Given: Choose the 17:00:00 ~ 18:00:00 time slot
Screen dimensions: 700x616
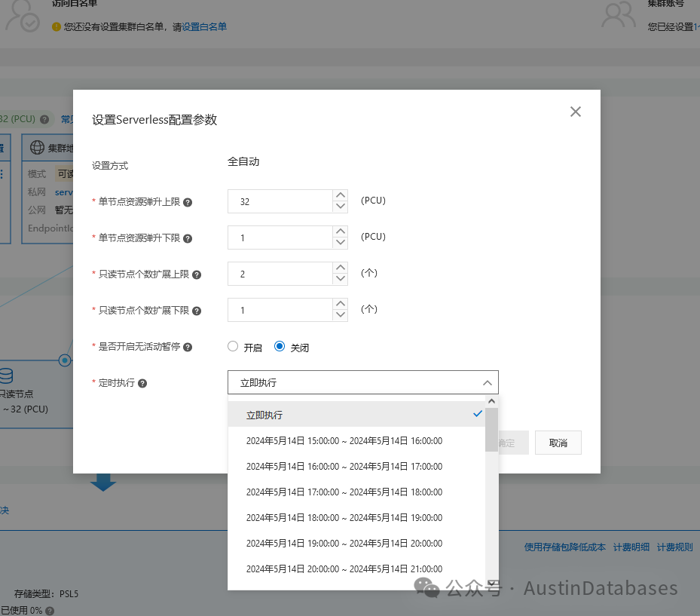Looking at the screenshot, I should tap(356, 492).
